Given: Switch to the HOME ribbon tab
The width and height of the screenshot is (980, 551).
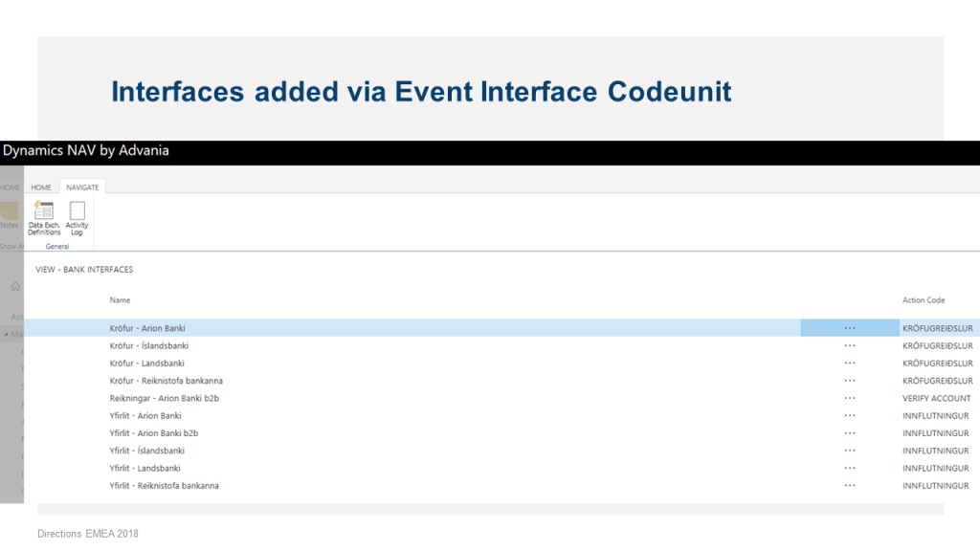Looking at the screenshot, I should (x=41, y=187).
